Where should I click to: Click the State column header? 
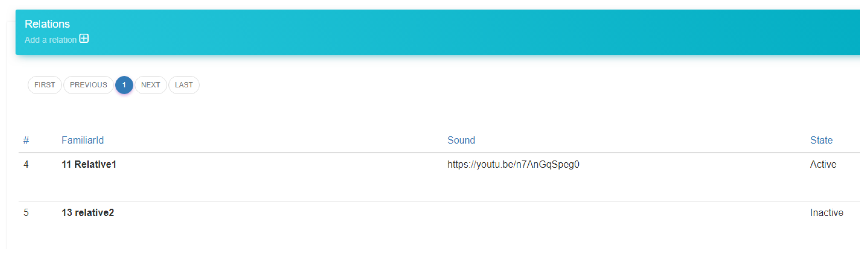(x=821, y=140)
